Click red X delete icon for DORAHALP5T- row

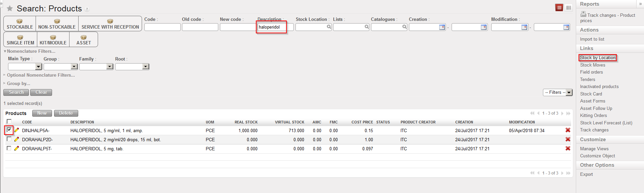568,149
